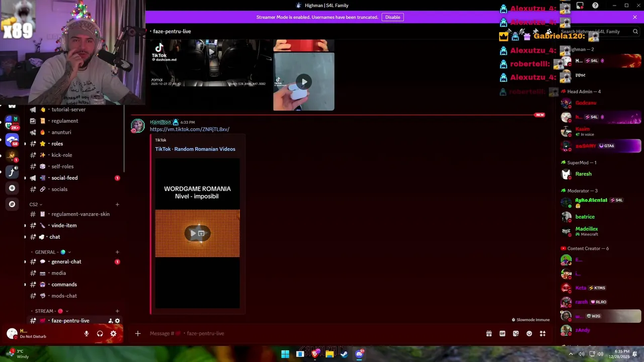This screenshot has height=362, width=644.
Task: Collapse the CS2 category
Action: pyautogui.click(x=36, y=205)
